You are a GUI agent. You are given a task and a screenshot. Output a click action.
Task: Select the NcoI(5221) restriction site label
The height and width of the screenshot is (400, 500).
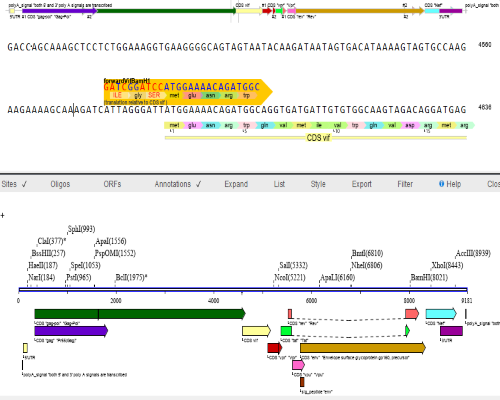point(290,277)
